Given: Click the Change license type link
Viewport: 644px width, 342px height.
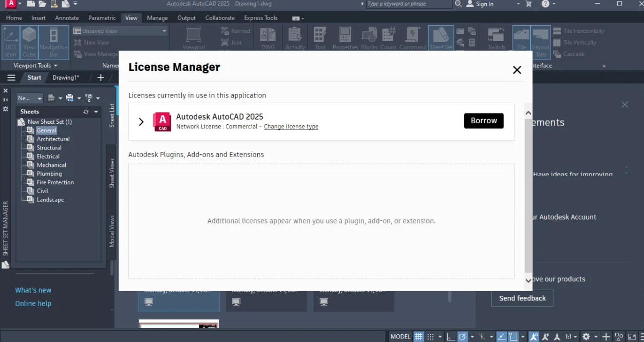Looking at the screenshot, I should [x=291, y=127].
